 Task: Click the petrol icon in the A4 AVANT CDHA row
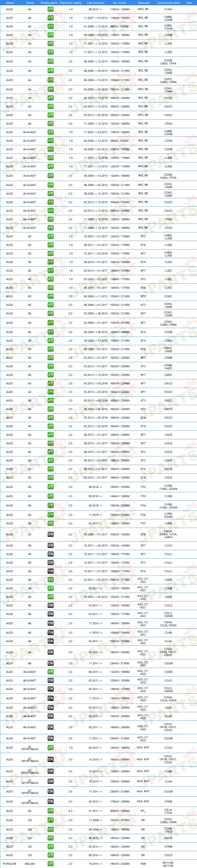coord(50,141)
